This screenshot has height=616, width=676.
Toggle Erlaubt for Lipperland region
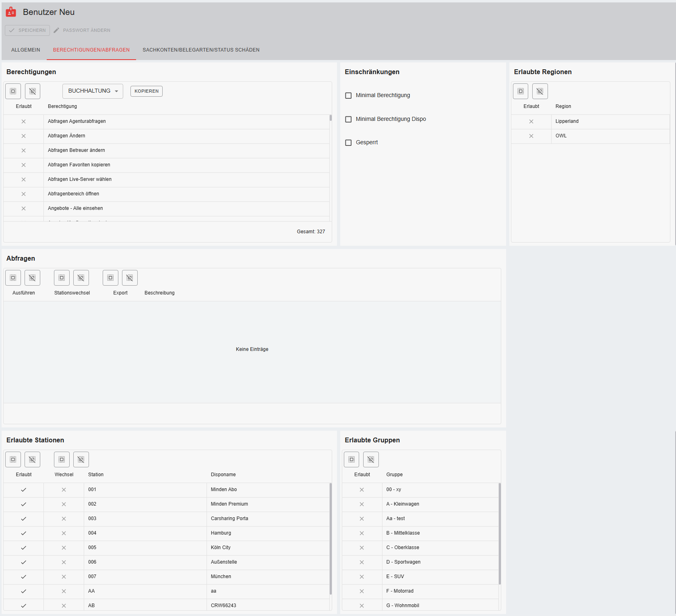point(531,122)
